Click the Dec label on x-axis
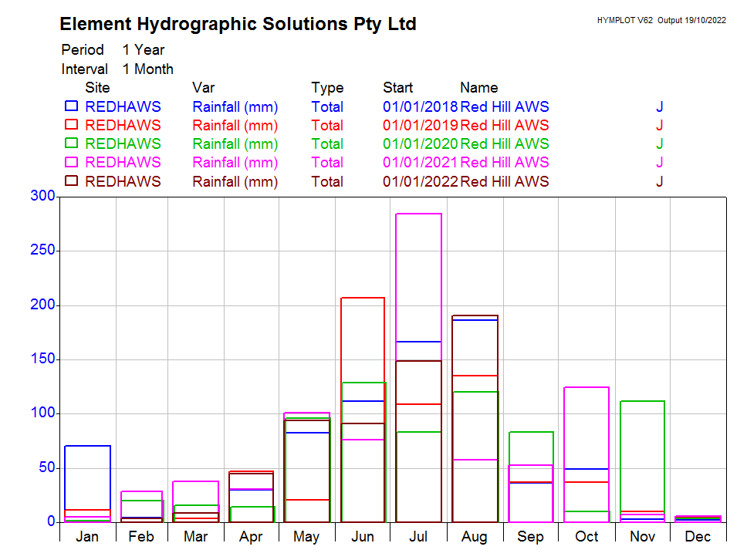Image resolution: width=747 pixels, height=560 pixels. (x=698, y=537)
